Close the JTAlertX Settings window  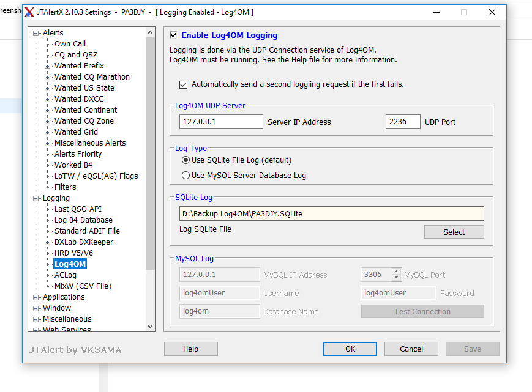(492, 12)
